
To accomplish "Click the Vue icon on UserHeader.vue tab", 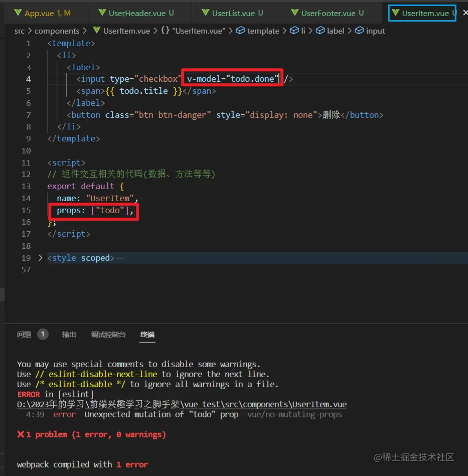I will (x=102, y=13).
